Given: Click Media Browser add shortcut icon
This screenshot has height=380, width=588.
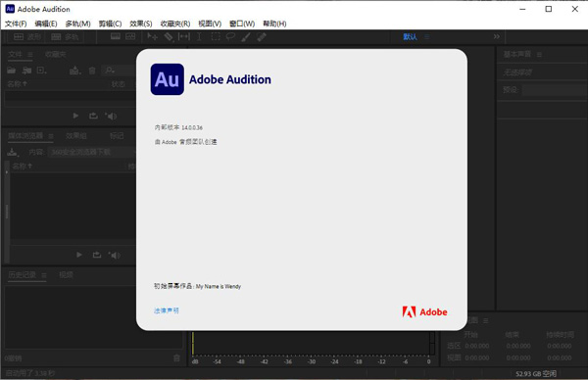Looking at the screenshot, I should [x=13, y=152].
